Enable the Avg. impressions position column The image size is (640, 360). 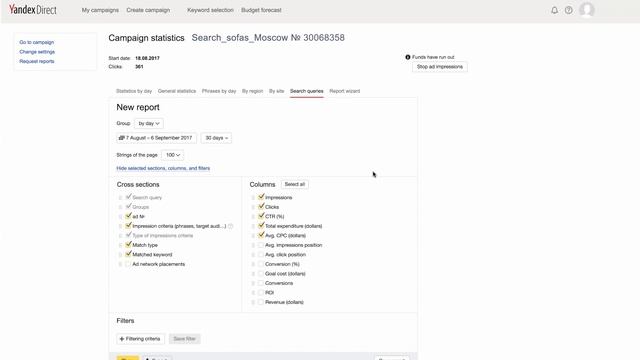click(261, 245)
